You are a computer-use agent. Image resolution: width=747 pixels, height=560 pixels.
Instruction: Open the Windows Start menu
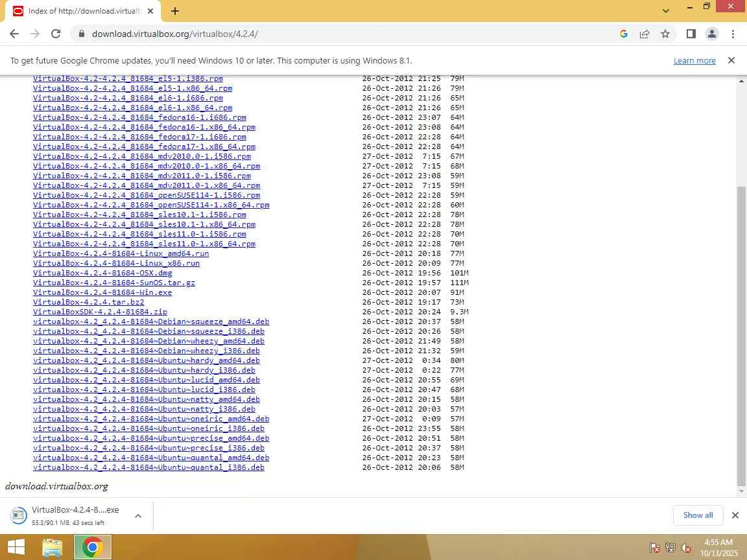click(x=16, y=547)
